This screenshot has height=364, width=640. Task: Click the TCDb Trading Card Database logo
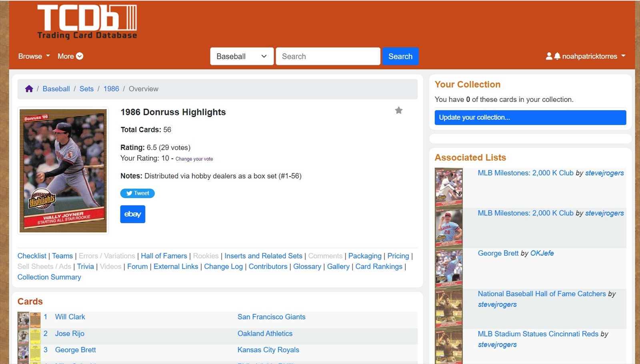[87, 22]
